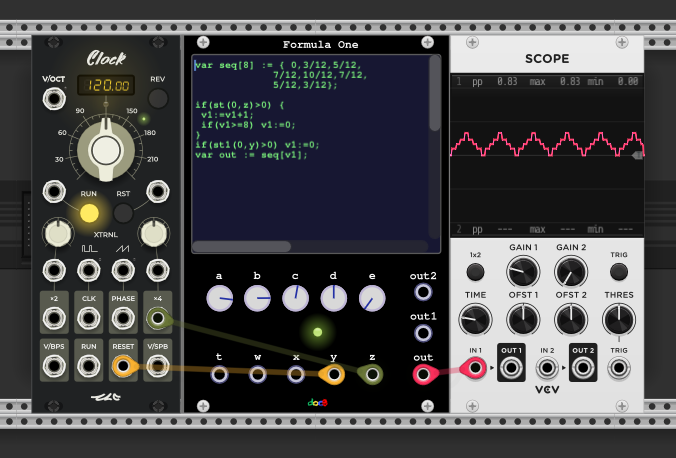Click the THRES knob on Scope
Image resolution: width=676 pixels, height=458 pixels.
[x=619, y=320]
